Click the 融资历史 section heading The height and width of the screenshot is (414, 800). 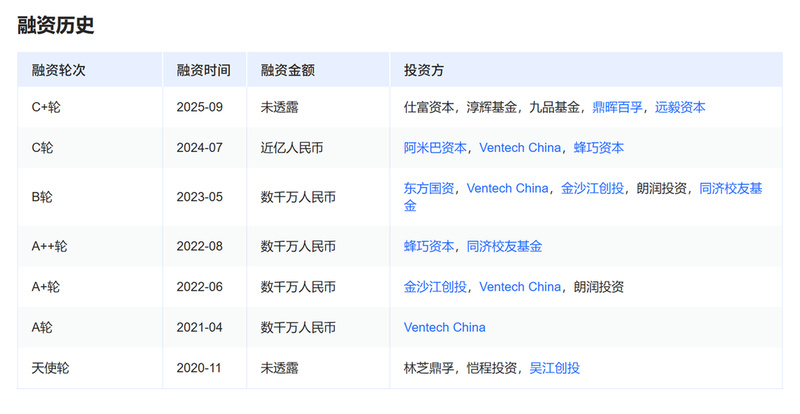(x=56, y=26)
